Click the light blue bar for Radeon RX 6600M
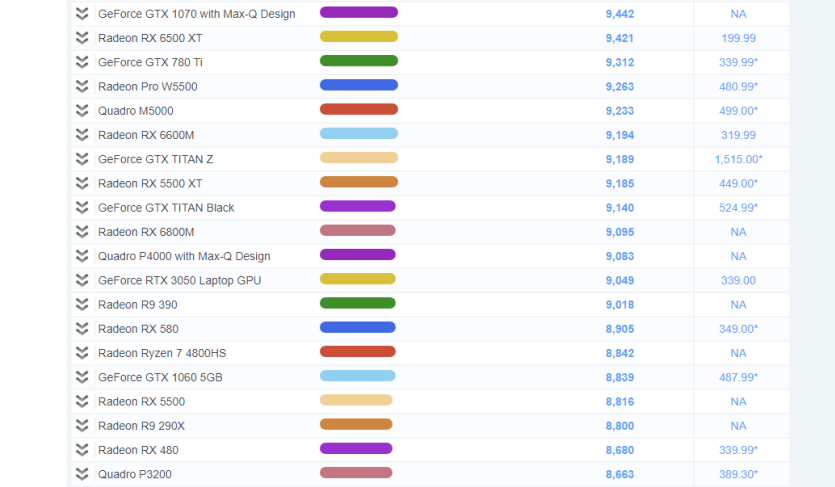Viewport: 835px width, 487px height. [359, 133]
